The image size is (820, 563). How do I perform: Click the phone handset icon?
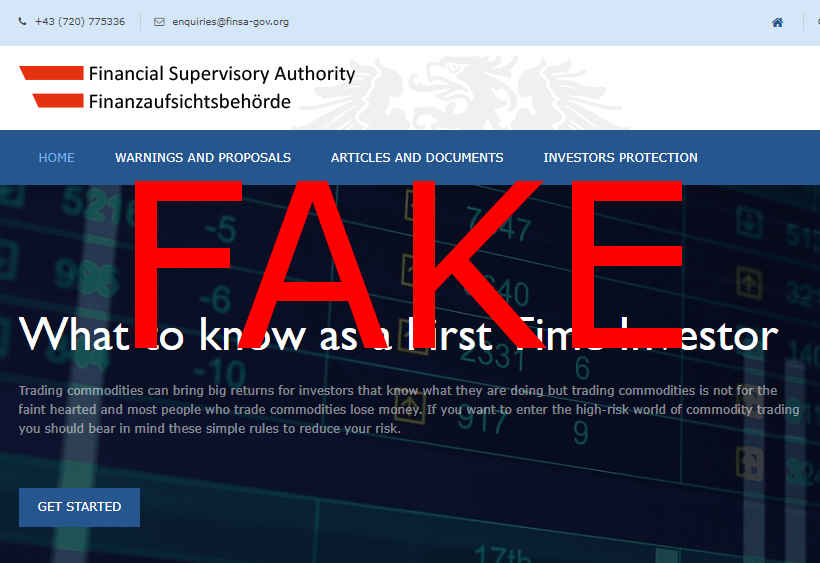22,21
